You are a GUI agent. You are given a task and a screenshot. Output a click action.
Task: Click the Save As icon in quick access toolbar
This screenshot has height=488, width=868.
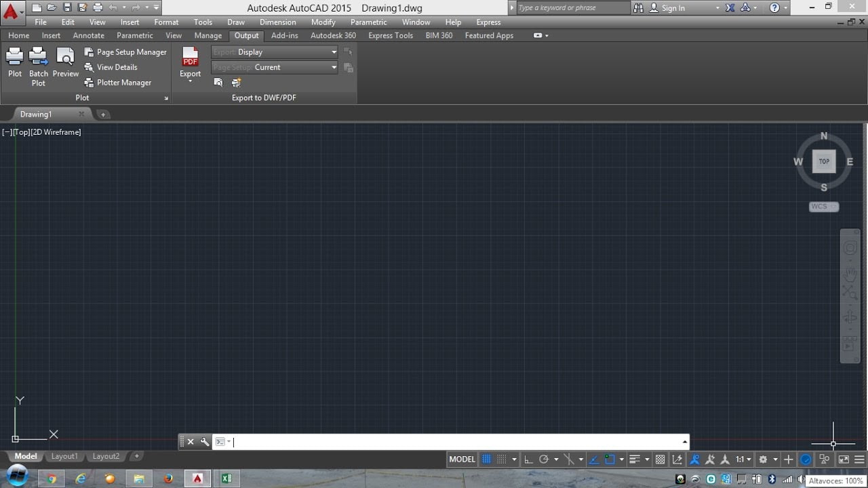(81, 7)
